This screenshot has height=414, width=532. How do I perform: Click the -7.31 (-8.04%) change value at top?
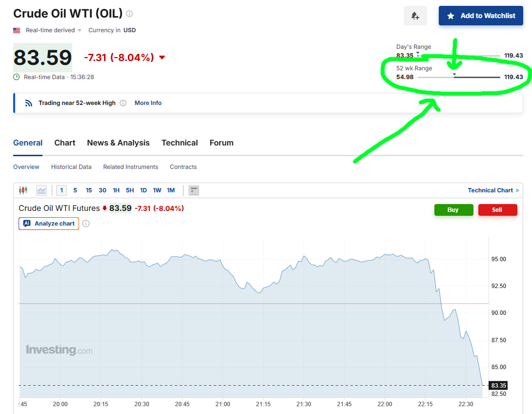pos(119,57)
